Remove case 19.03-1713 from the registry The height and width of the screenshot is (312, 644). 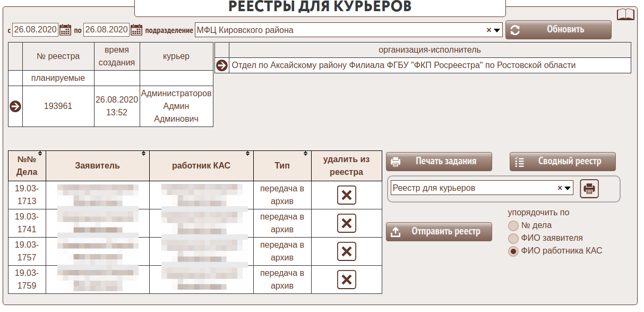click(x=346, y=195)
